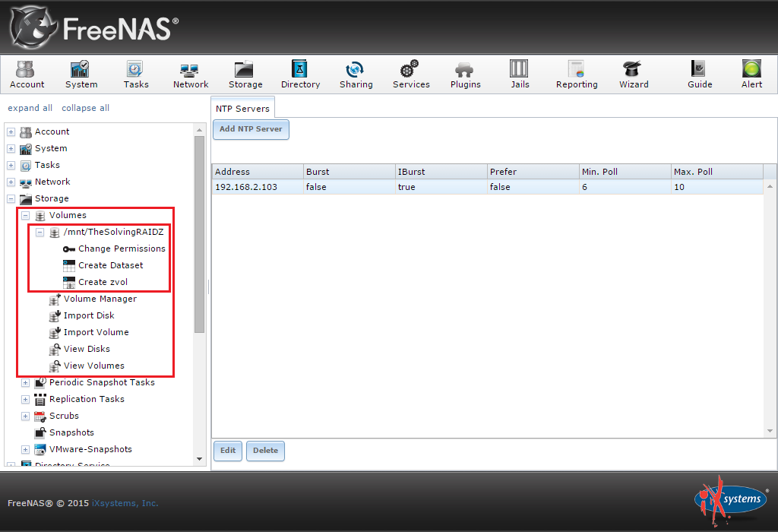Click the NTP table scroll-down arrow

coord(770,431)
